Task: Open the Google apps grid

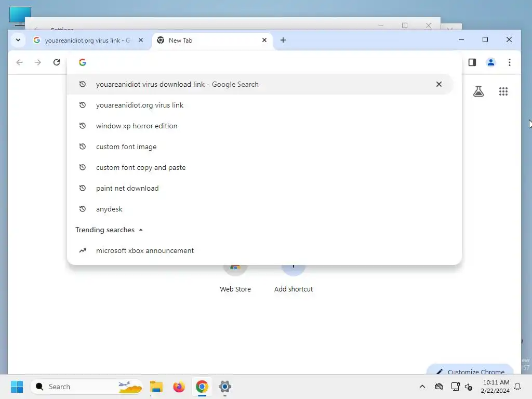Action: 503,91
